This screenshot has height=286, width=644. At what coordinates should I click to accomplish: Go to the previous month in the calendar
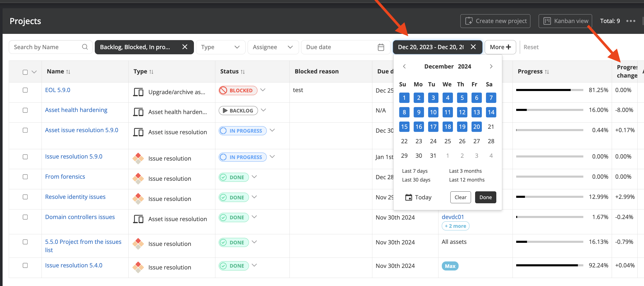pos(404,66)
